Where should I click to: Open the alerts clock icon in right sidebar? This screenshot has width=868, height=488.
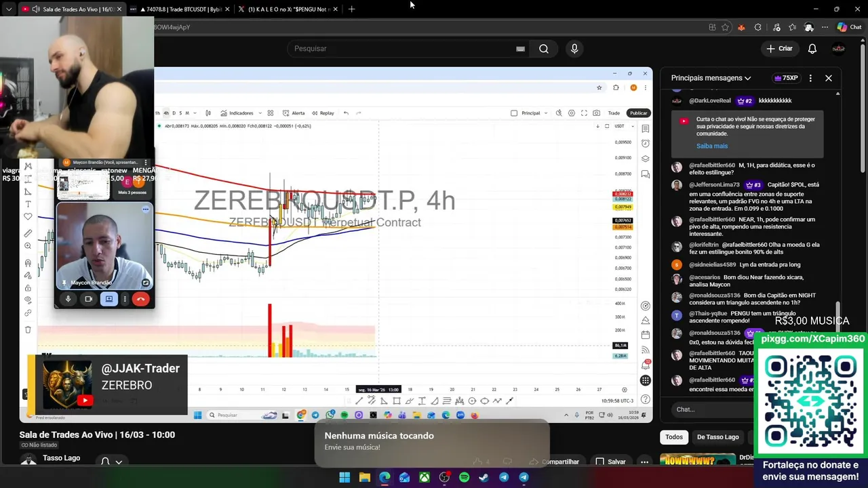pos(645,143)
